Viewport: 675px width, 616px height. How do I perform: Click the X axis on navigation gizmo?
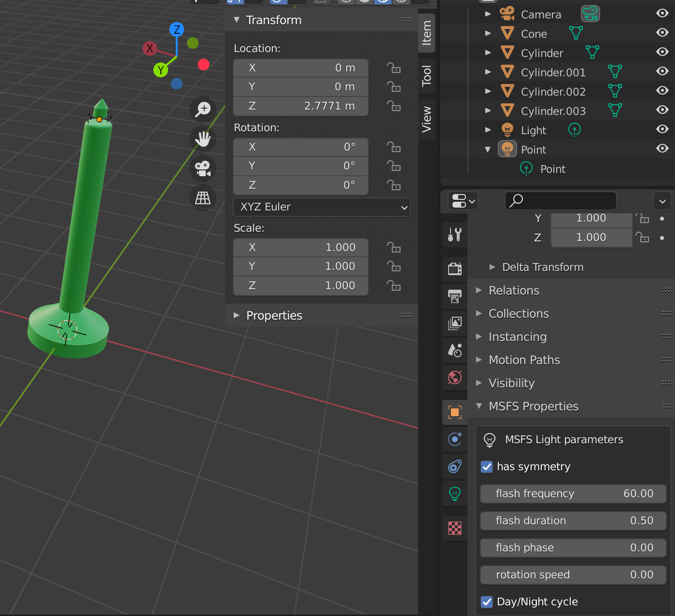click(150, 48)
